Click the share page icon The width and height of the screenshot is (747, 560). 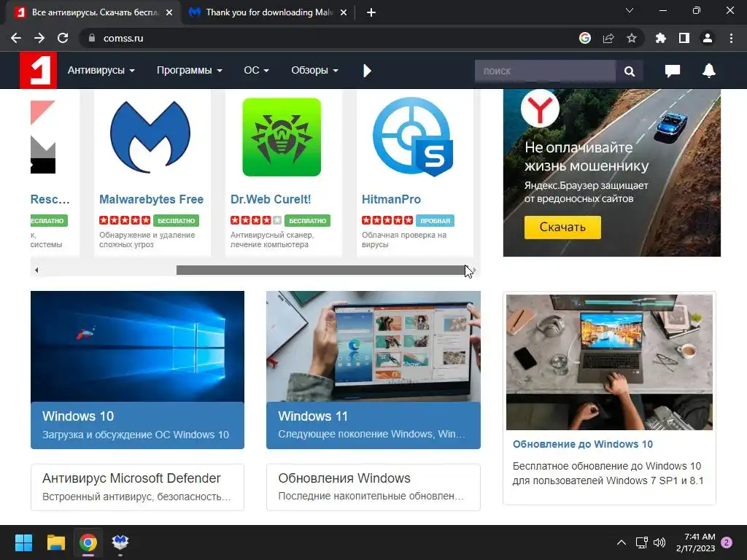608,38
